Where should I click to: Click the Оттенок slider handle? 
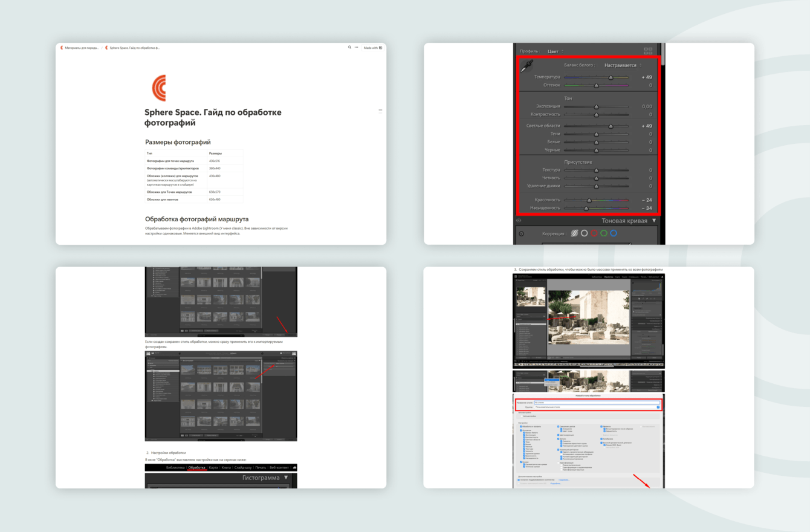(x=596, y=85)
